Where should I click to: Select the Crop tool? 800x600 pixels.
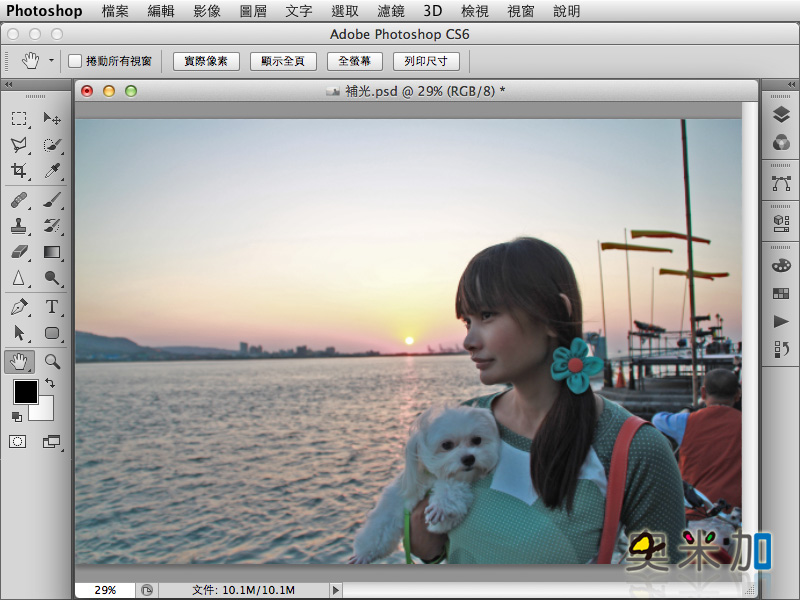(19, 171)
